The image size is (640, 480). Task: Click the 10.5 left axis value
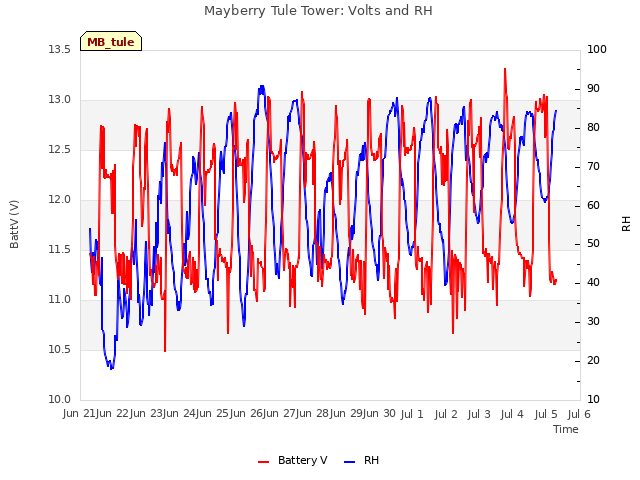point(59,350)
